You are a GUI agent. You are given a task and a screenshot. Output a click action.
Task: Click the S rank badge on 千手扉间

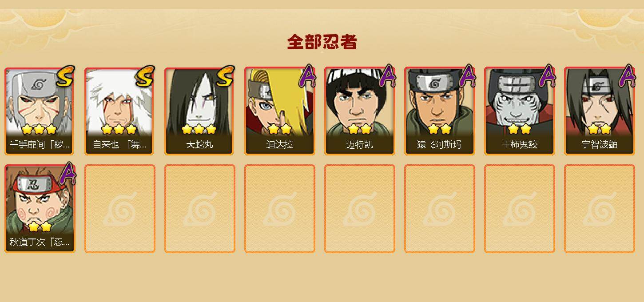[x=66, y=76]
